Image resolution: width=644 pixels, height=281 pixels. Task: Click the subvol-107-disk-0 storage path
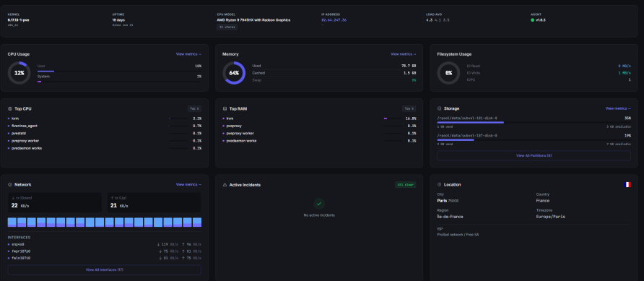pyautogui.click(x=467, y=136)
